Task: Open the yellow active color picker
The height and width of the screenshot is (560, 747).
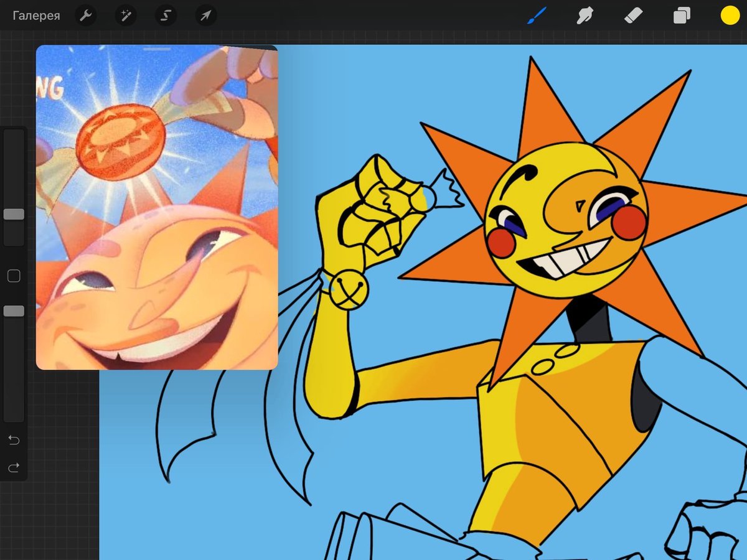Action: point(730,16)
